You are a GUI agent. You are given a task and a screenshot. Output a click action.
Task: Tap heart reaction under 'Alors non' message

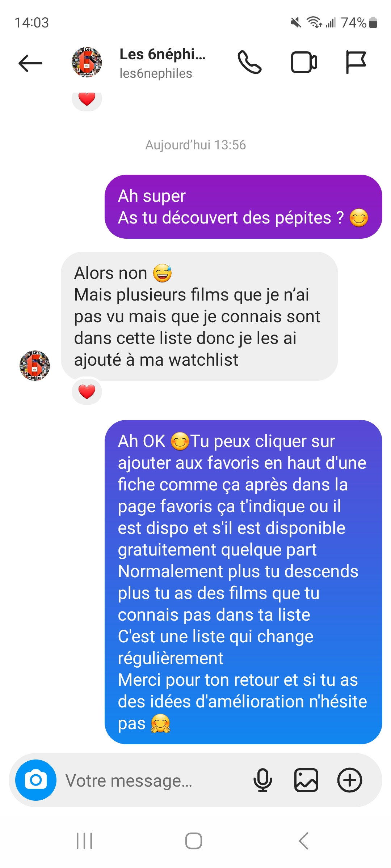click(x=87, y=392)
